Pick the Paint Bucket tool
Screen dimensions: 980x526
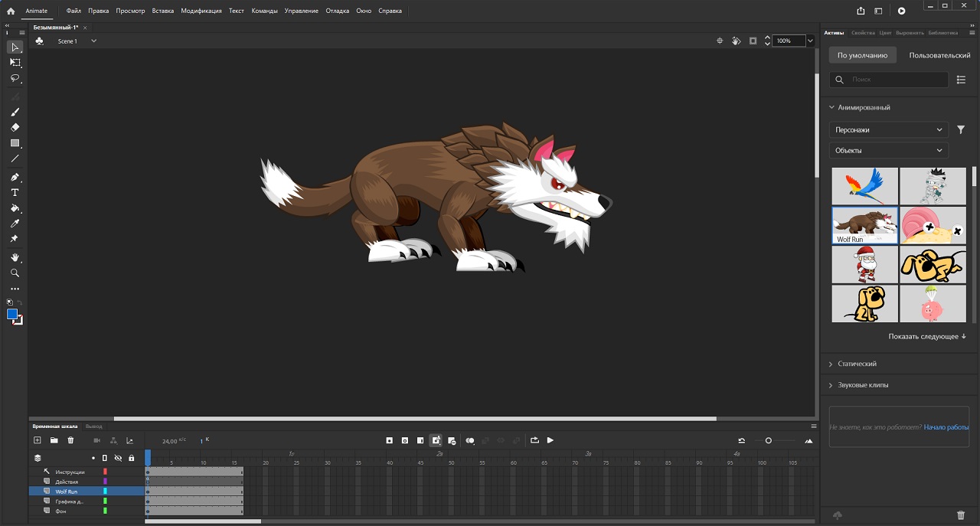click(15, 208)
